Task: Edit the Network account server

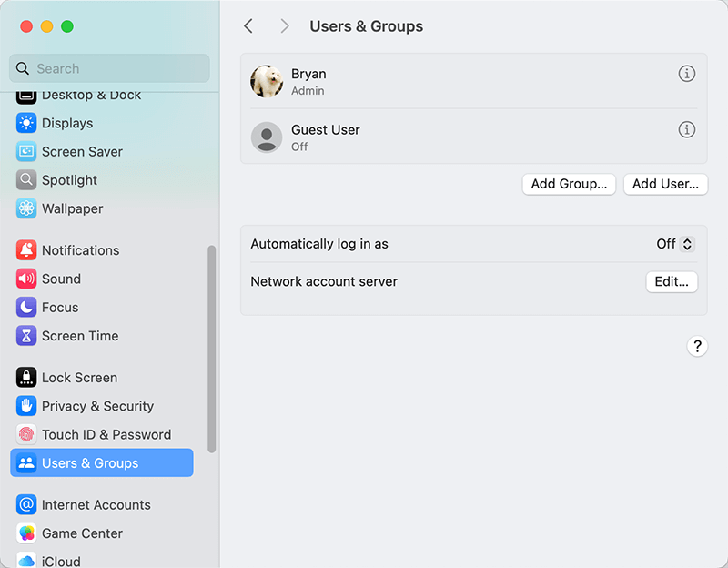Action: (672, 281)
